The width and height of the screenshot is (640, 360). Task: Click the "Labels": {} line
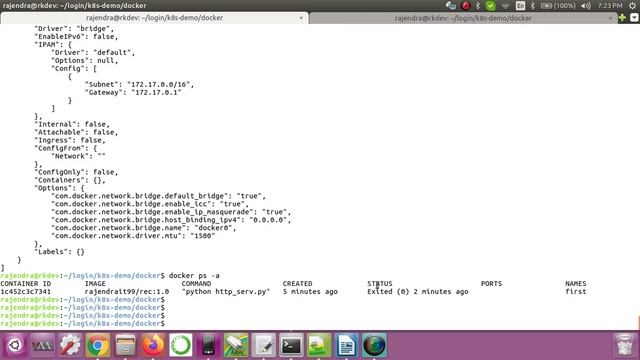tap(60, 252)
